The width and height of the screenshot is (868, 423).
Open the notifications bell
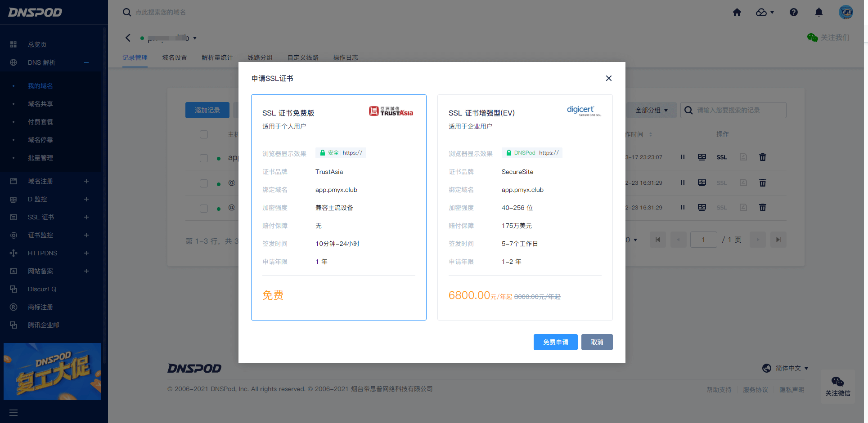pos(819,13)
